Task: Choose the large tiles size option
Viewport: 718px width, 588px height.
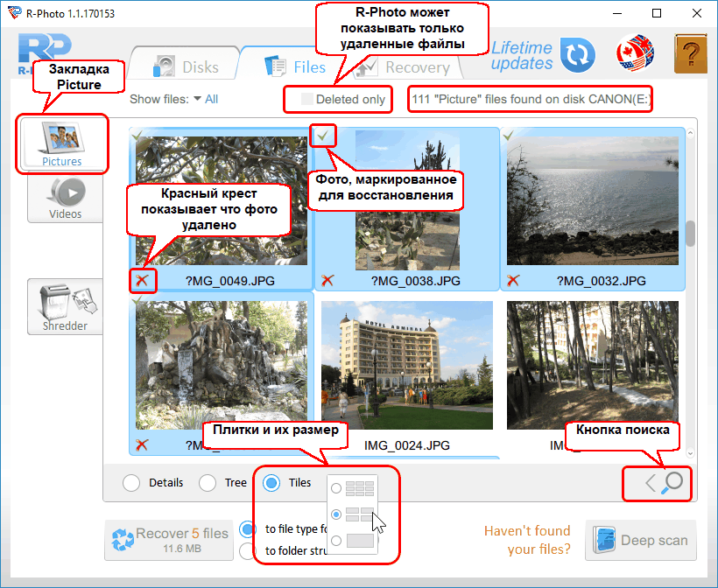Action: click(336, 541)
